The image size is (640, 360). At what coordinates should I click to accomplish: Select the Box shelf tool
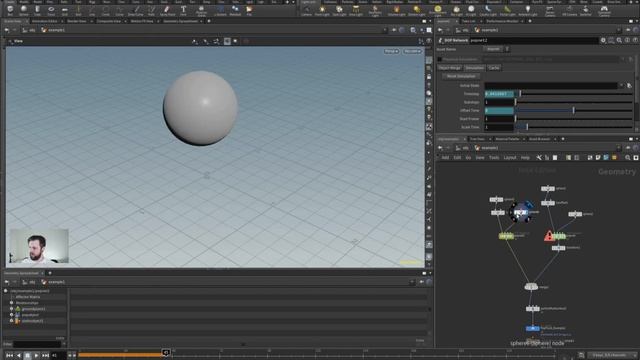[10, 10]
